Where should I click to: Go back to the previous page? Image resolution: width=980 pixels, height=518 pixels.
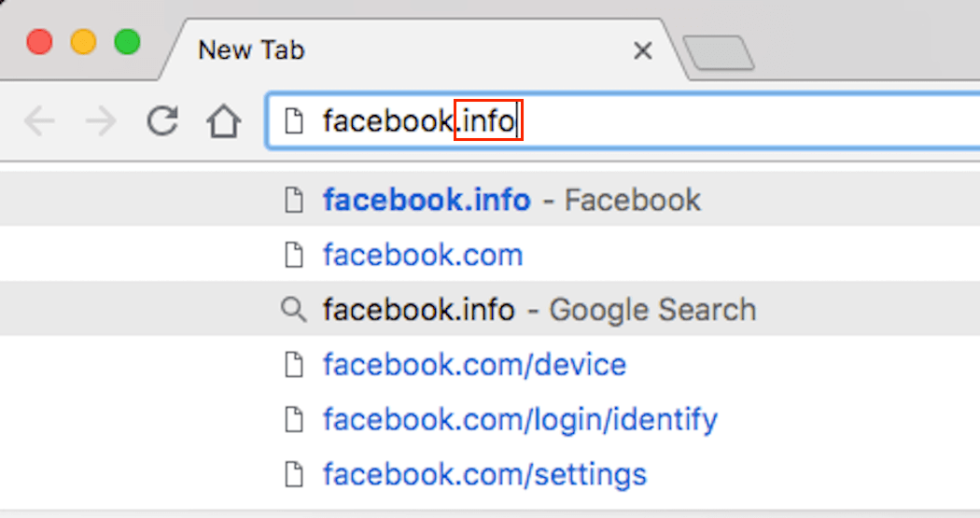[39, 121]
